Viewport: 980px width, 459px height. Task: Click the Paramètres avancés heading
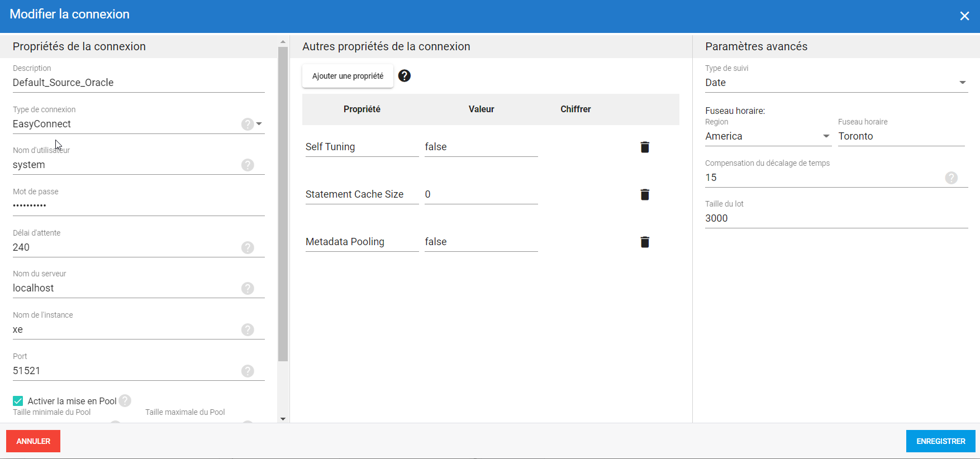tap(756, 46)
